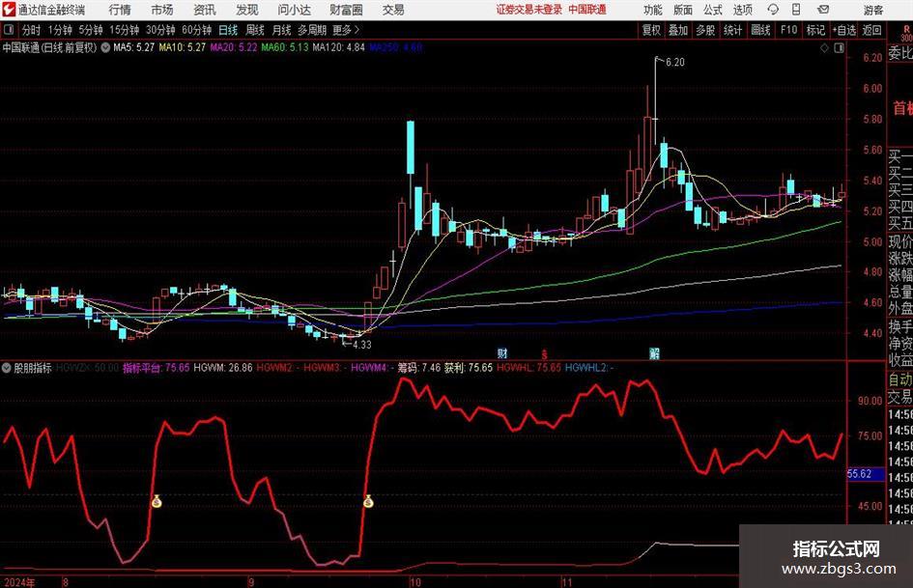
Task: Click the HGWM: 26.86 value label
Action: click(x=223, y=368)
